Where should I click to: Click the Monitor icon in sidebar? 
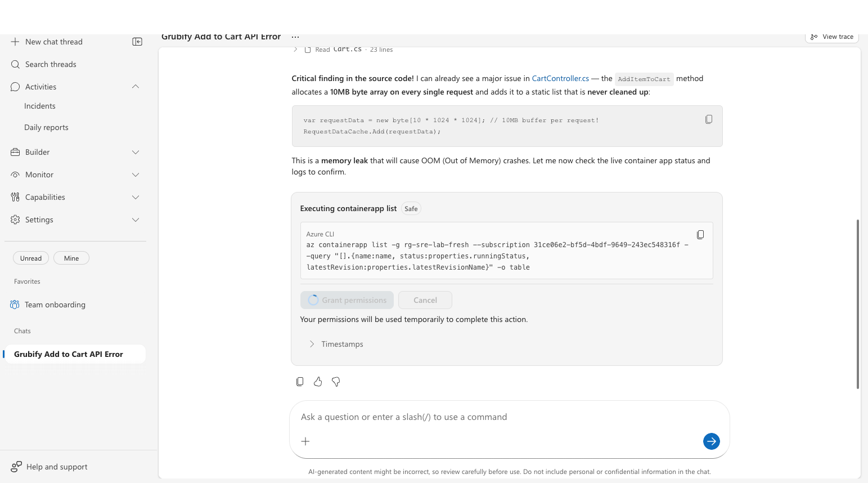[x=15, y=175]
